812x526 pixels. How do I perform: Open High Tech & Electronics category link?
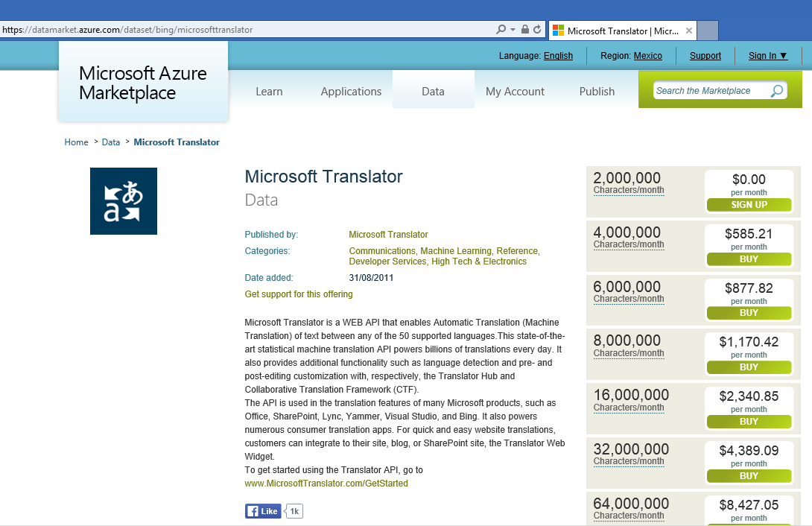coord(479,262)
